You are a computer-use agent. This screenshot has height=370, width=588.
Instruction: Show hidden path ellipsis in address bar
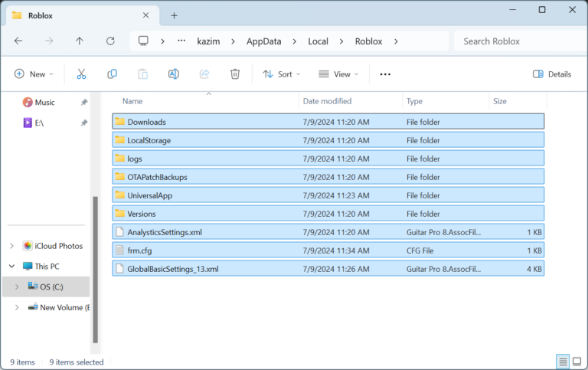(181, 41)
